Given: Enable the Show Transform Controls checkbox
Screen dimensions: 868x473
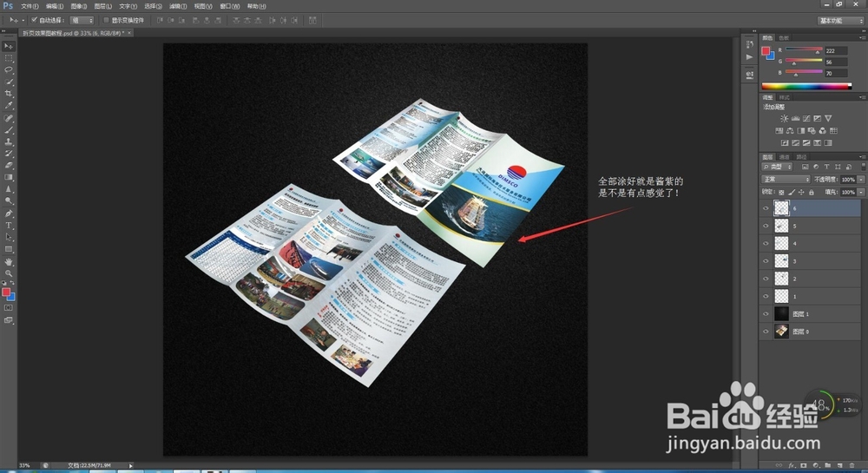Looking at the screenshot, I should 106,20.
